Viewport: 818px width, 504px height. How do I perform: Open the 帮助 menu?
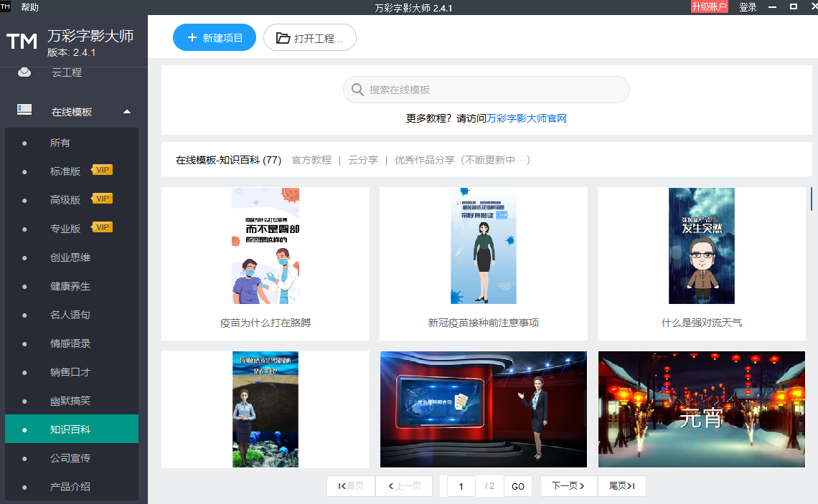click(x=29, y=6)
